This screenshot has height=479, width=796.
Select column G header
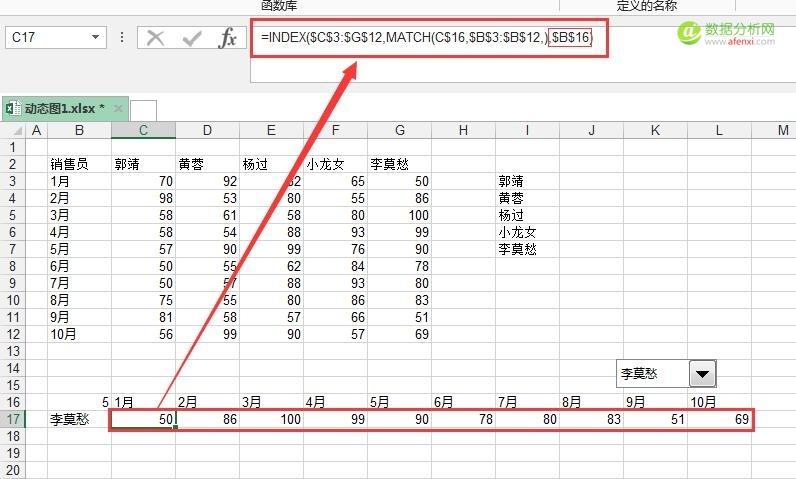click(x=400, y=130)
